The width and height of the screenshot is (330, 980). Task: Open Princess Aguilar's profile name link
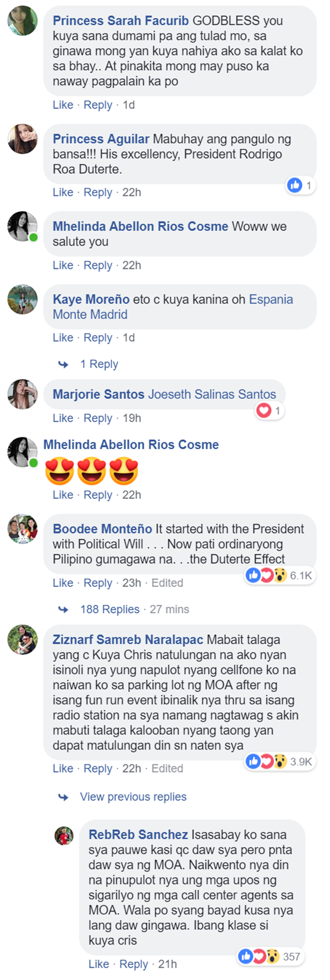(x=101, y=139)
